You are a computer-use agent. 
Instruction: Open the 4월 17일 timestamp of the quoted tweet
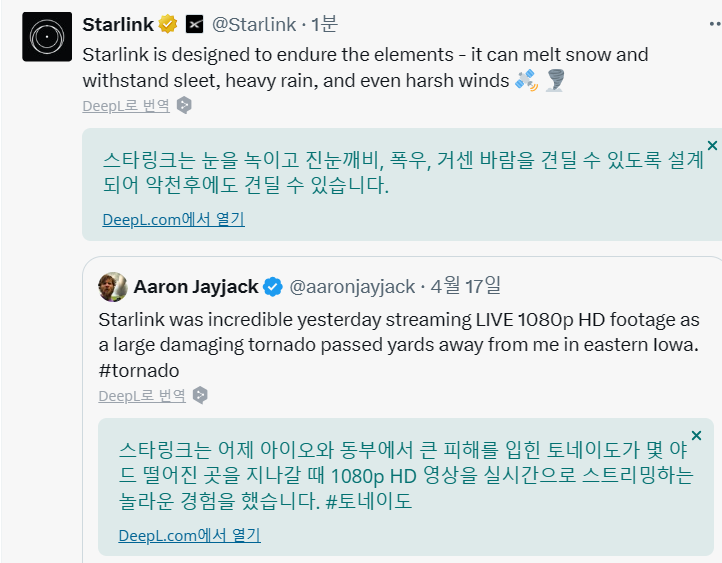[466, 286]
